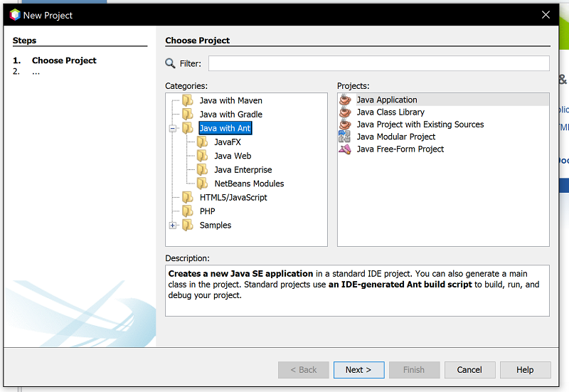Click the NetBeans Modules folder icon
The image size is (569, 392).
click(x=202, y=184)
